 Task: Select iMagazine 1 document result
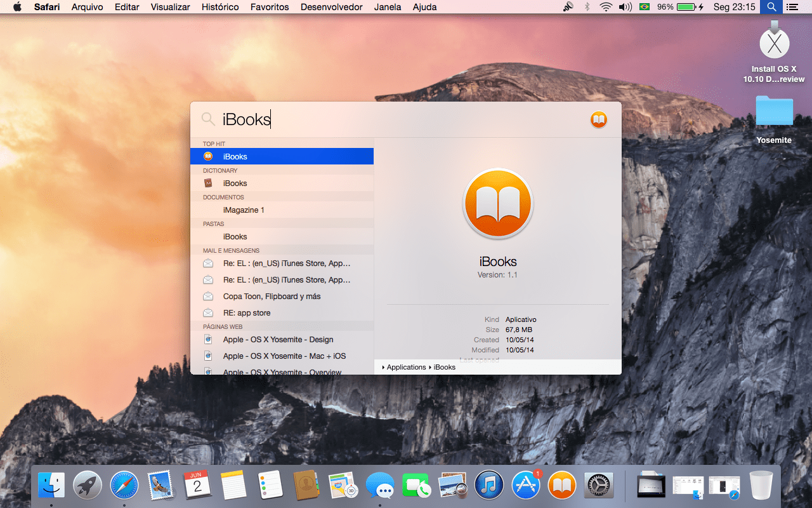(x=282, y=210)
